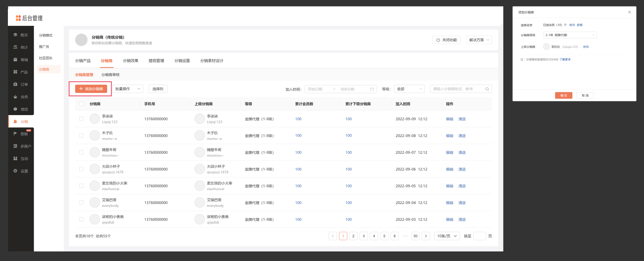
Task: Check the row checkbox for 柒哥的小表弟
Action: (81, 219)
